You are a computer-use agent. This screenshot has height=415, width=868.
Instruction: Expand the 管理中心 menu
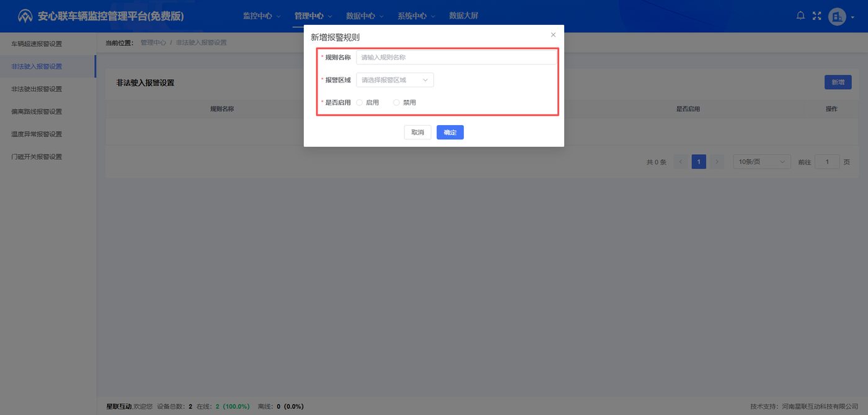(x=313, y=16)
